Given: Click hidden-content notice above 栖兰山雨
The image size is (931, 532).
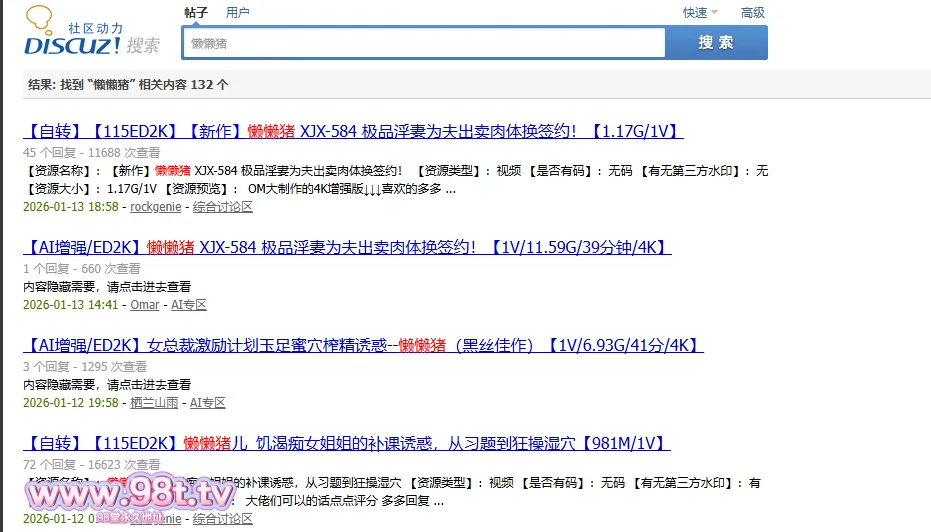Looking at the screenshot, I should (x=107, y=385).
